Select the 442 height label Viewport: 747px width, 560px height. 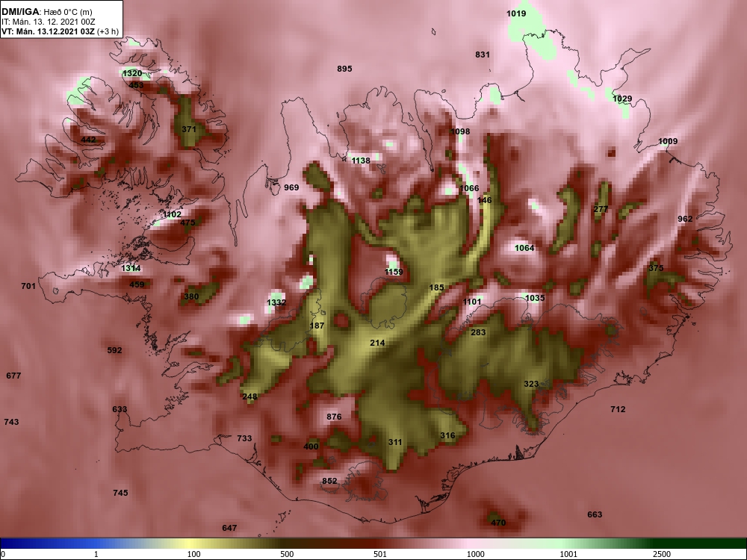click(88, 140)
